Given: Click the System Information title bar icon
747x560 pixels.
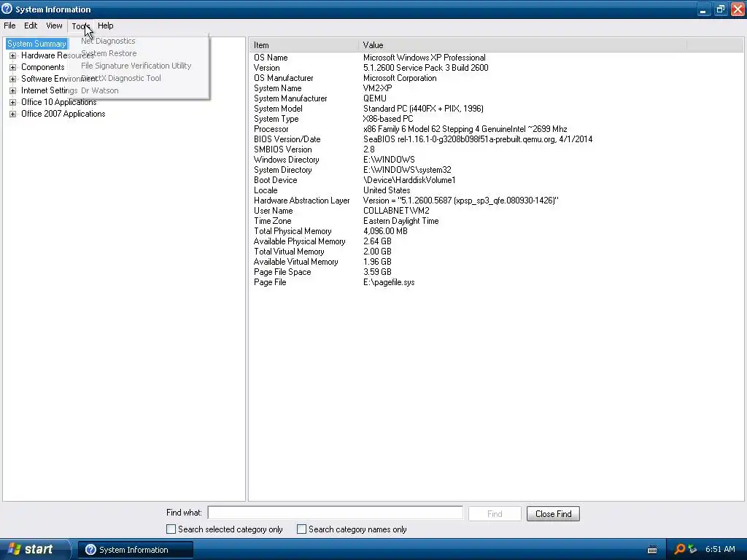Looking at the screenshot, I should click(x=7, y=9).
